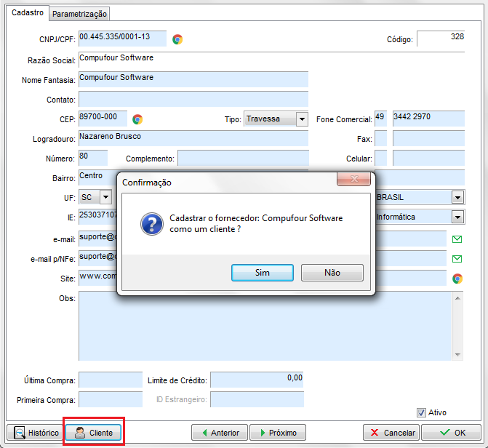This screenshot has width=488, height=448.
Task: Click the Chrome icon next to CEP
Action: pyautogui.click(x=137, y=119)
